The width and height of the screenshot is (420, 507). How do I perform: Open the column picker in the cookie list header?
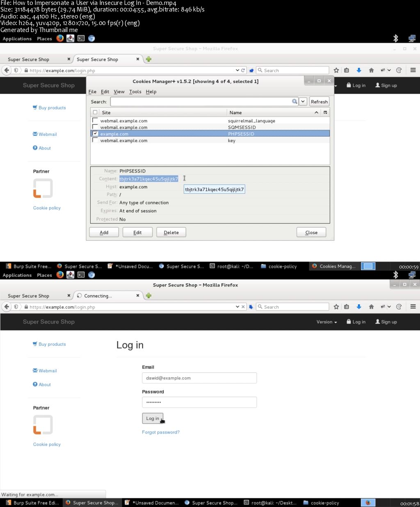326,112
